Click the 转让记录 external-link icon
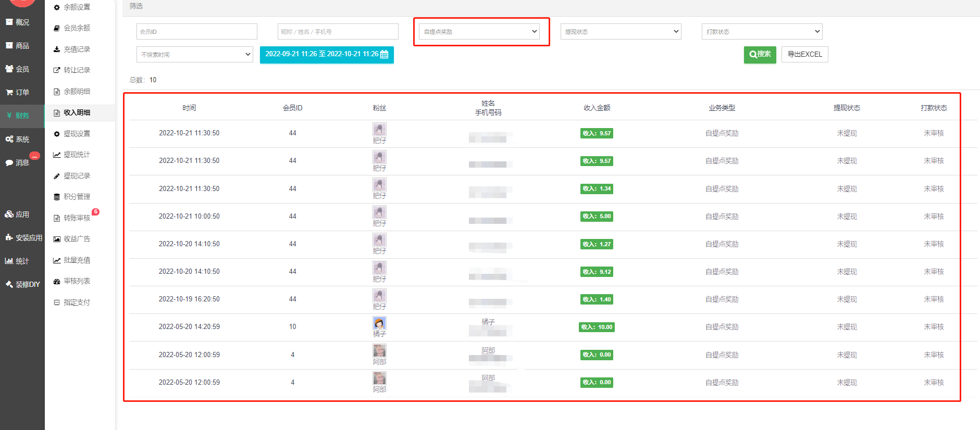 (x=57, y=70)
